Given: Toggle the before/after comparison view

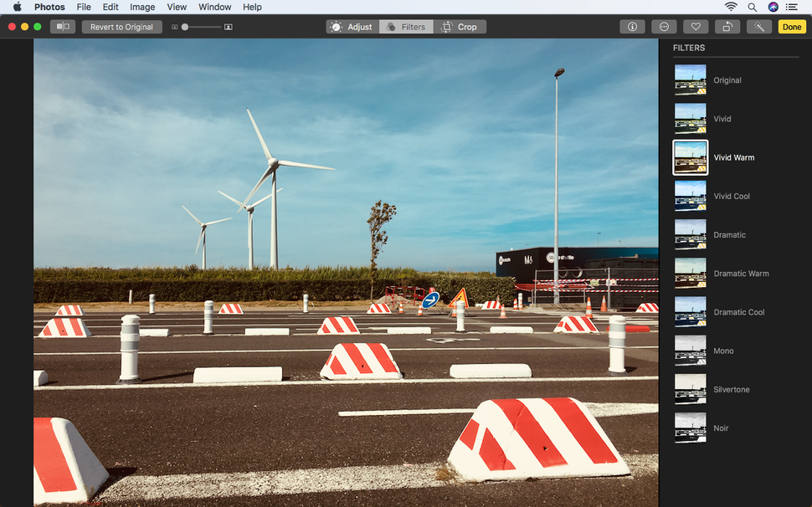Looking at the screenshot, I should click(x=62, y=26).
